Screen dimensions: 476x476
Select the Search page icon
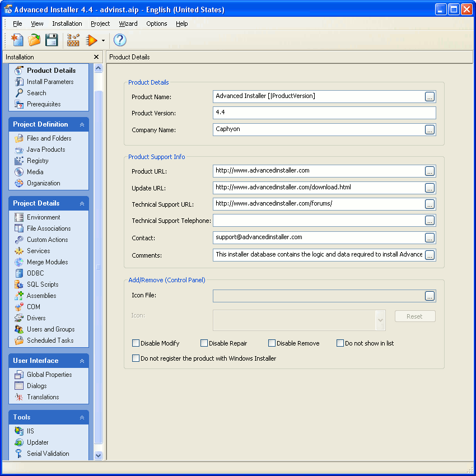point(19,93)
